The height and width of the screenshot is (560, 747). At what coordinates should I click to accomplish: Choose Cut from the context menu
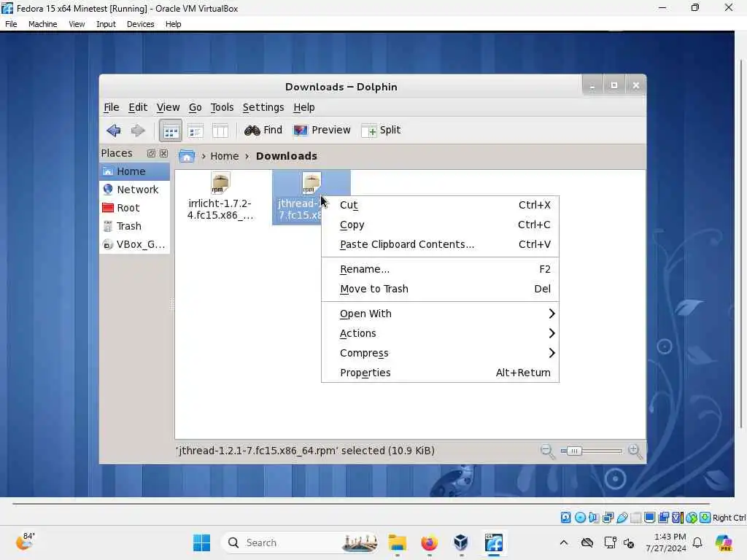tap(440, 205)
